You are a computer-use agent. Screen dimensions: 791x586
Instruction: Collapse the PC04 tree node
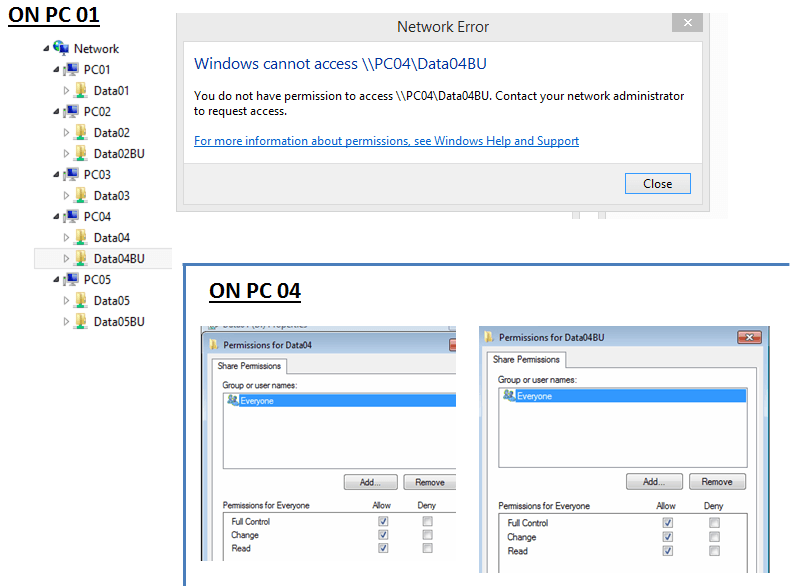click(x=56, y=217)
